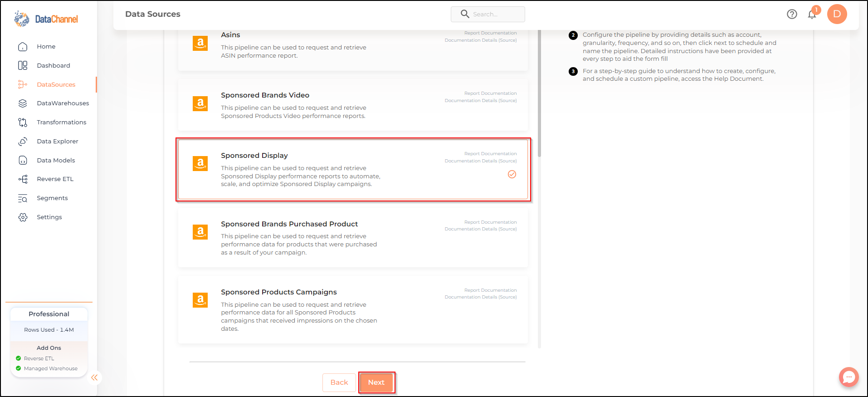Image resolution: width=868 pixels, height=397 pixels.
Task: Collapse the sidebar with double chevron
Action: [x=94, y=377]
